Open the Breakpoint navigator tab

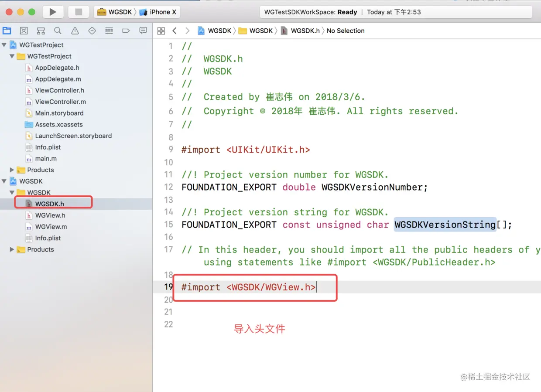(x=126, y=31)
